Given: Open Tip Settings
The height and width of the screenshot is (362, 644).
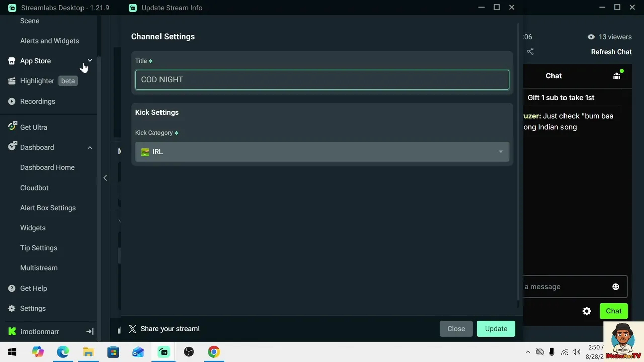Looking at the screenshot, I should point(39,248).
